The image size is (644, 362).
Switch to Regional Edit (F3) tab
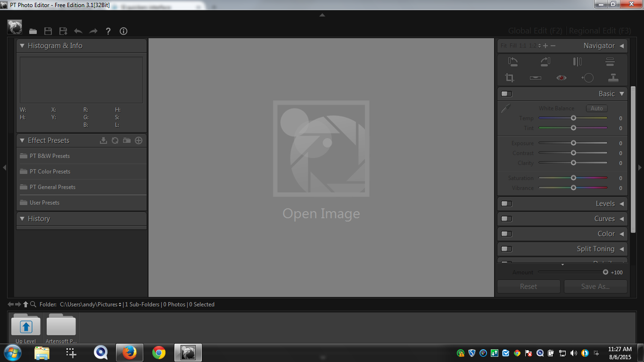tap(600, 31)
